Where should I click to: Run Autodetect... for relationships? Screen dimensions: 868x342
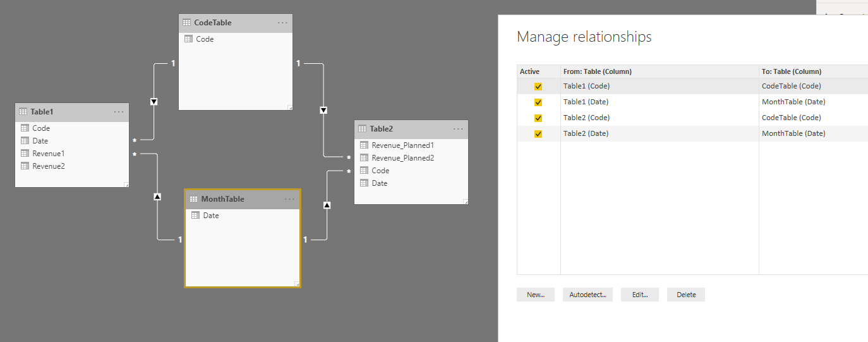588,295
